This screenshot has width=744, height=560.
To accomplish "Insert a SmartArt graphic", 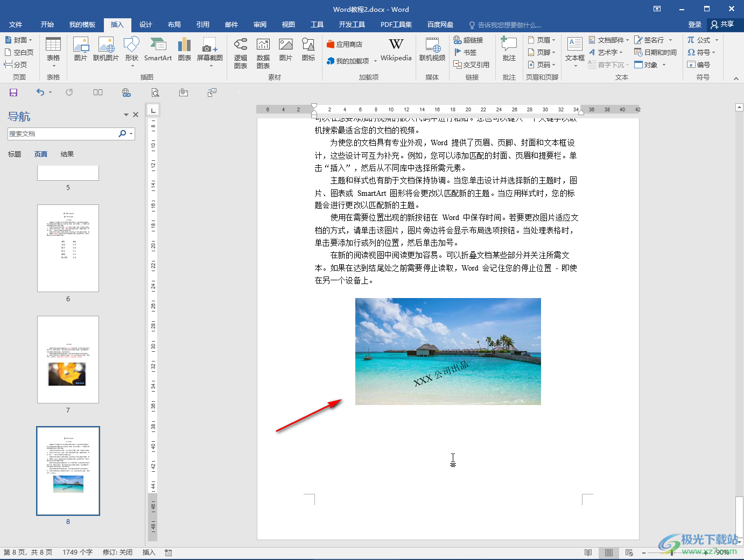I will (158, 49).
